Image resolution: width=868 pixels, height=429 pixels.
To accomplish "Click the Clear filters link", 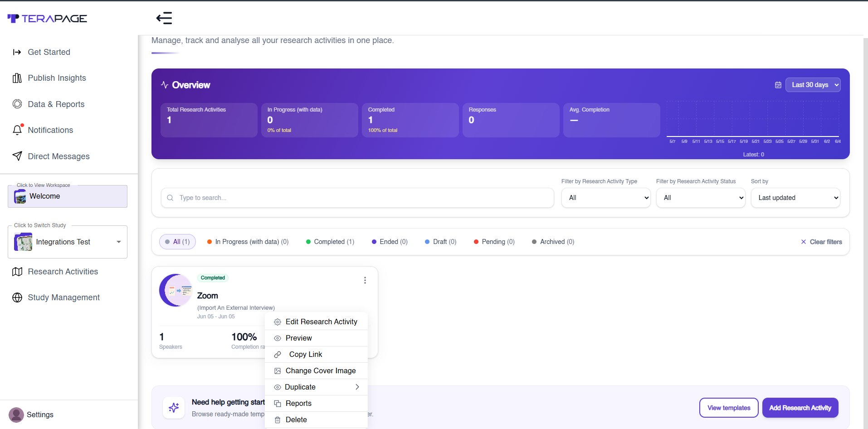I will 821,242.
